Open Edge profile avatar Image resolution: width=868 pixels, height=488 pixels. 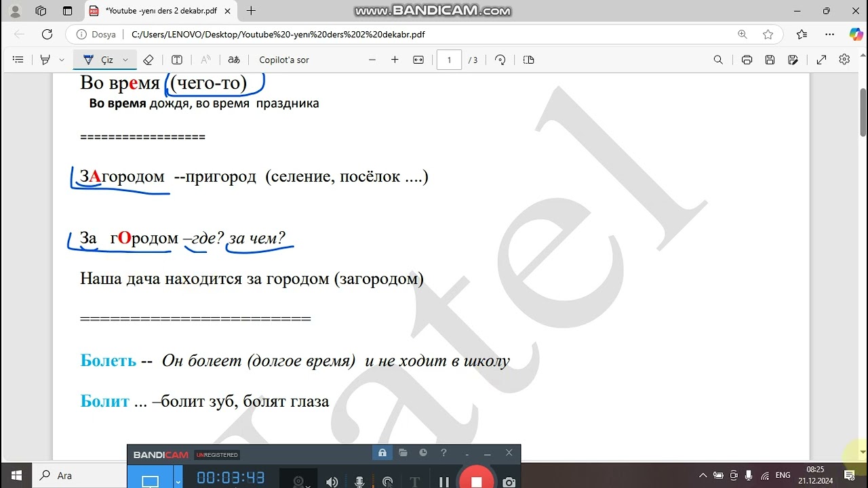point(16,11)
